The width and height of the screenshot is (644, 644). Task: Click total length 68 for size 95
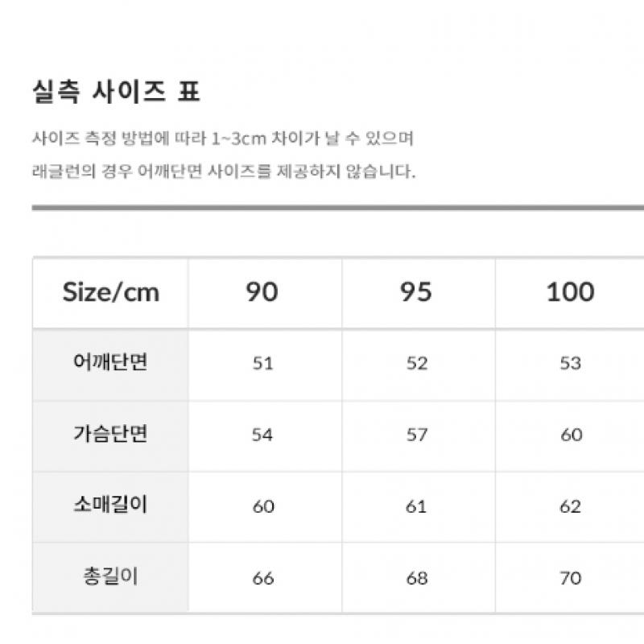click(x=416, y=578)
